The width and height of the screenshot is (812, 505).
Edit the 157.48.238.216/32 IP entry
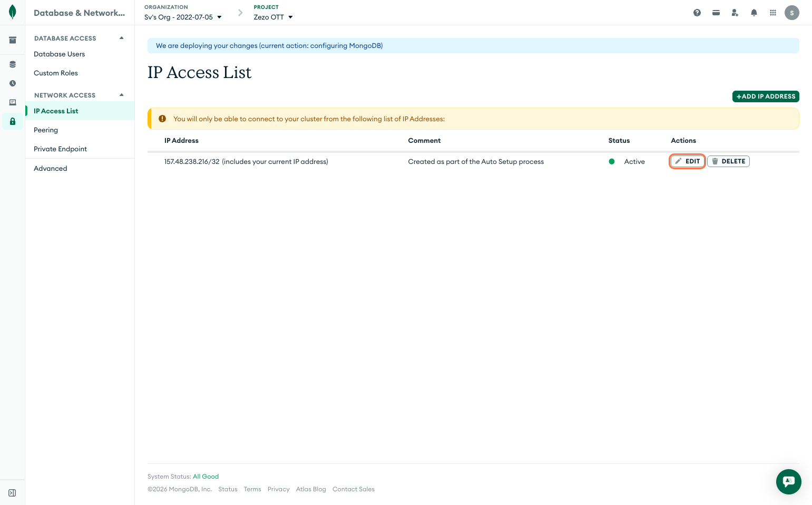click(687, 161)
